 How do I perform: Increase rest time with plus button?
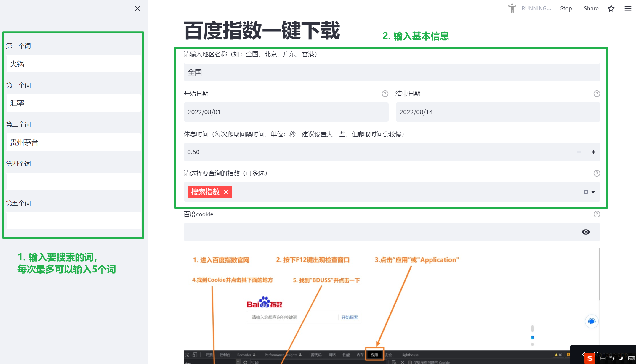point(593,152)
